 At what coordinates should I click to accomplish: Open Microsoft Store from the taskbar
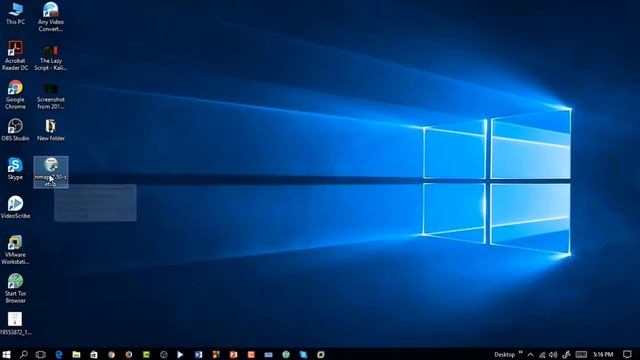click(94, 354)
